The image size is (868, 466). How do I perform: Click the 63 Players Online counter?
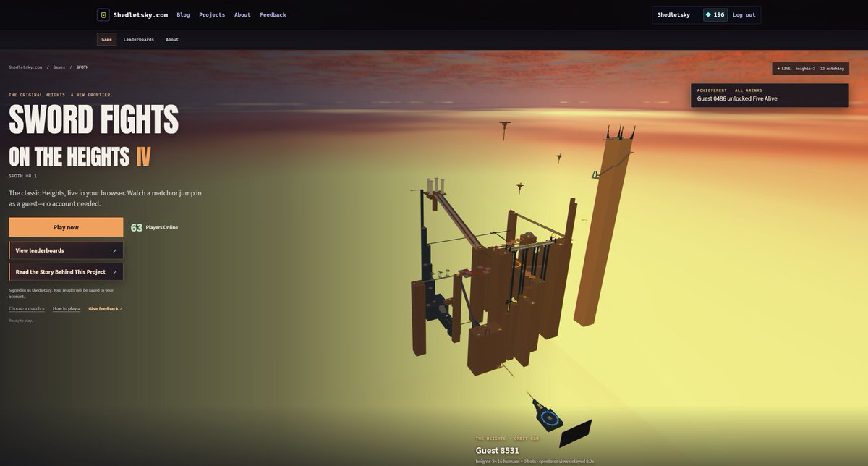click(x=154, y=227)
